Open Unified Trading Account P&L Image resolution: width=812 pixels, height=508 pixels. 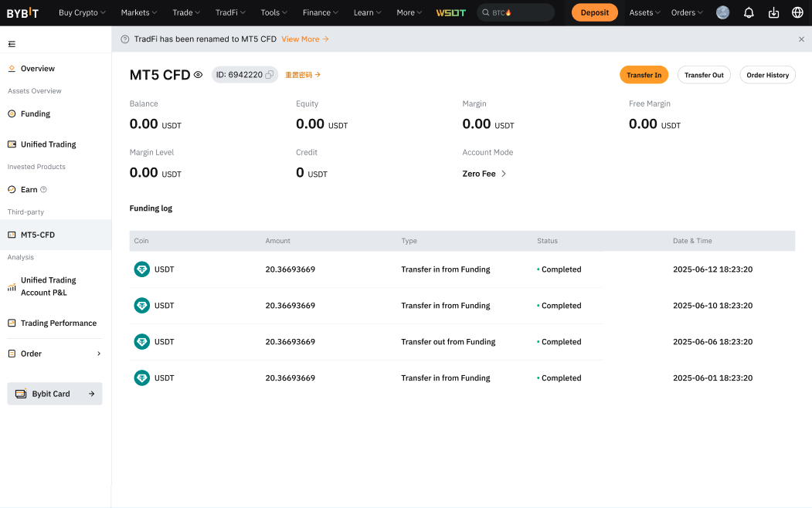click(48, 286)
